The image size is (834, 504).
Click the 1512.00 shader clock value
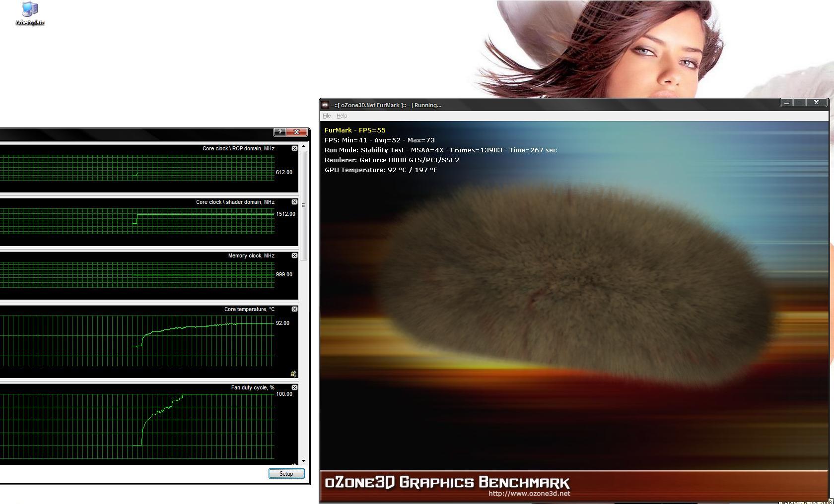click(285, 214)
